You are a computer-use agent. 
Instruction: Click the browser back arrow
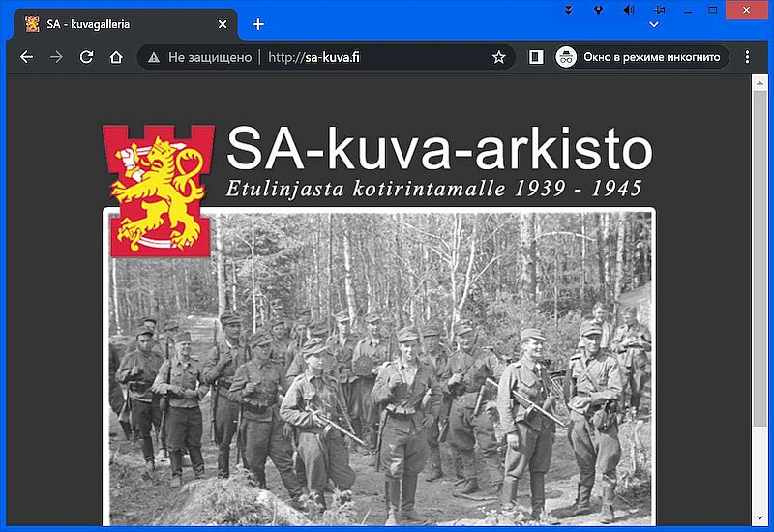[26, 57]
